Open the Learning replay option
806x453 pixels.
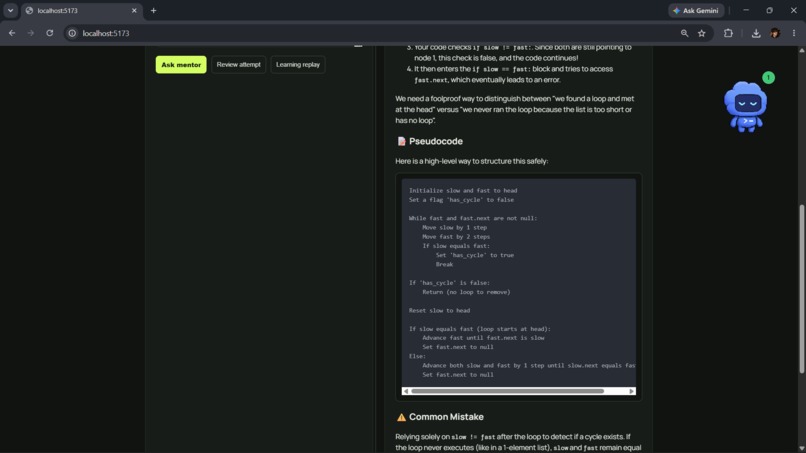point(298,65)
